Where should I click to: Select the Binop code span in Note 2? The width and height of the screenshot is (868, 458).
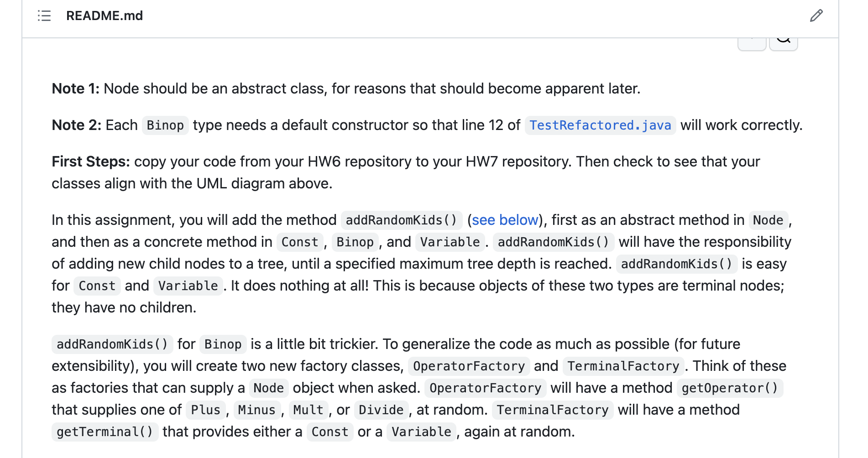(165, 125)
